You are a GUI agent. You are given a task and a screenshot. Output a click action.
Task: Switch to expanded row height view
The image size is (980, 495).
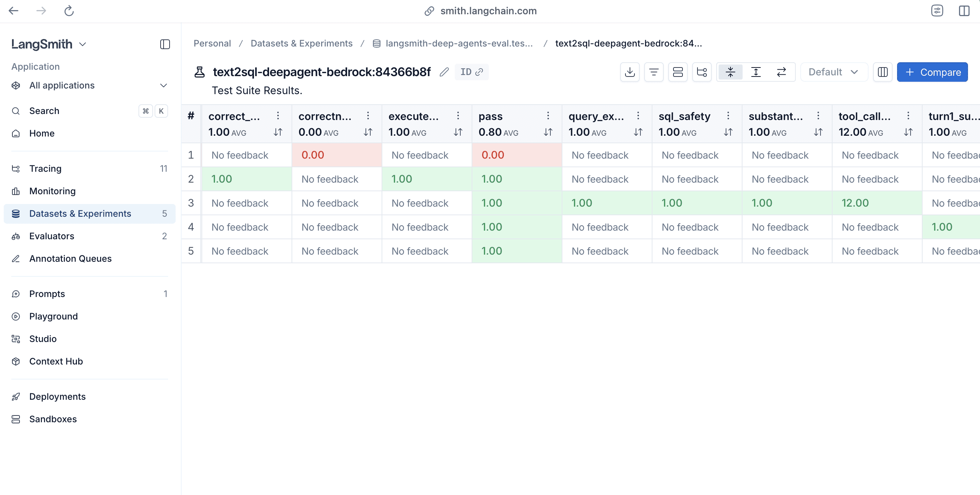pyautogui.click(x=756, y=72)
